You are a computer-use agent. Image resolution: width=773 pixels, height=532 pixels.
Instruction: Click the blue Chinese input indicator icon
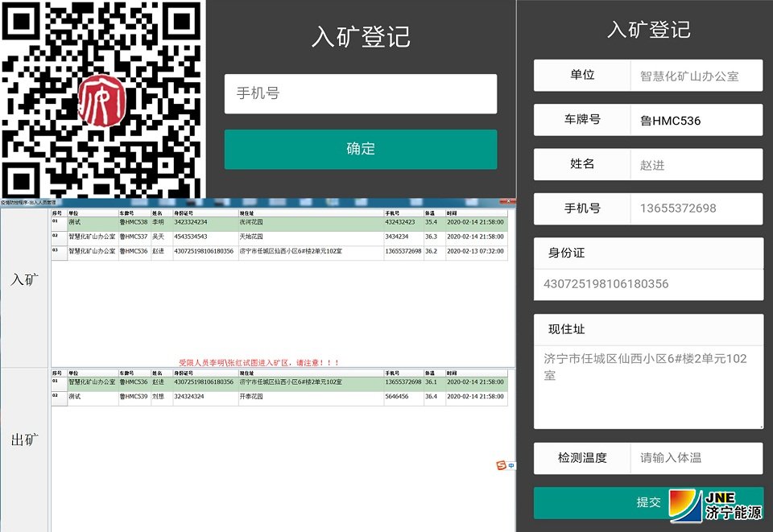[x=511, y=465]
